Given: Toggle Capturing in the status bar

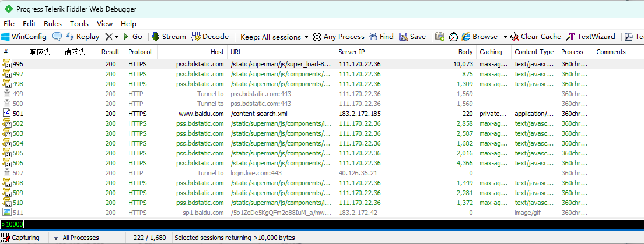Looking at the screenshot, I should tap(21, 238).
